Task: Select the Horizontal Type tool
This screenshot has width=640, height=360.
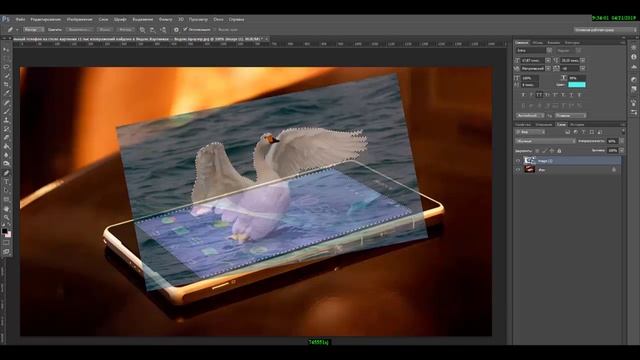Action: point(6,181)
